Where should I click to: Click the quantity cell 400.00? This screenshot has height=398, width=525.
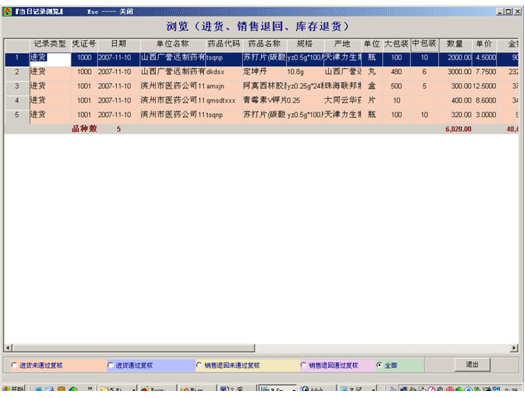tap(455, 101)
